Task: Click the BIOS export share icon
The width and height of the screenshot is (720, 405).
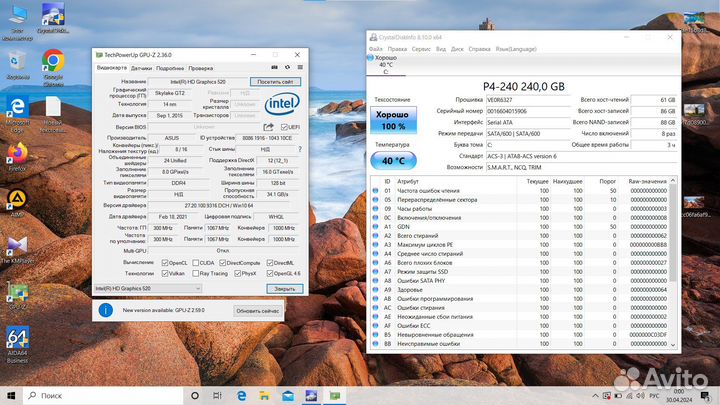Action: coord(269,127)
